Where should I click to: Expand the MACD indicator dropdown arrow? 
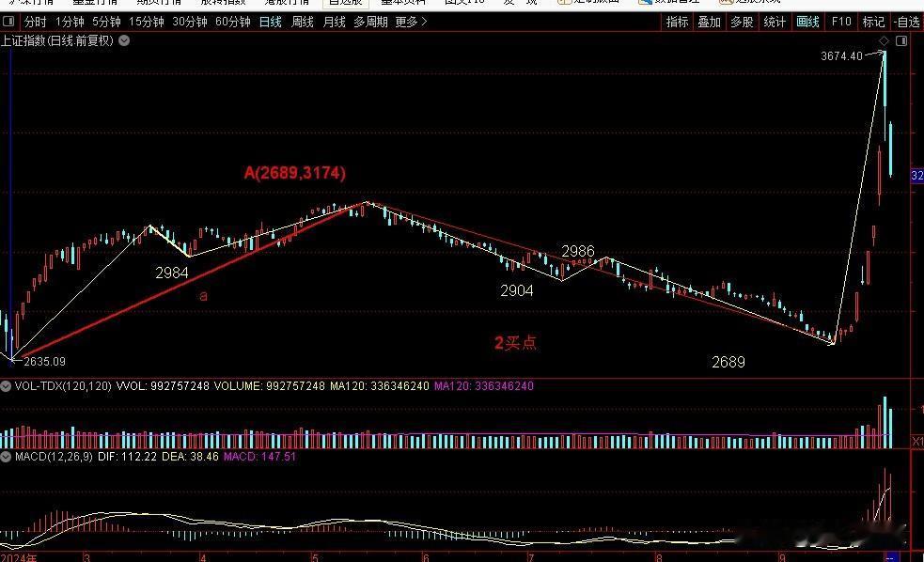click(6, 457)
